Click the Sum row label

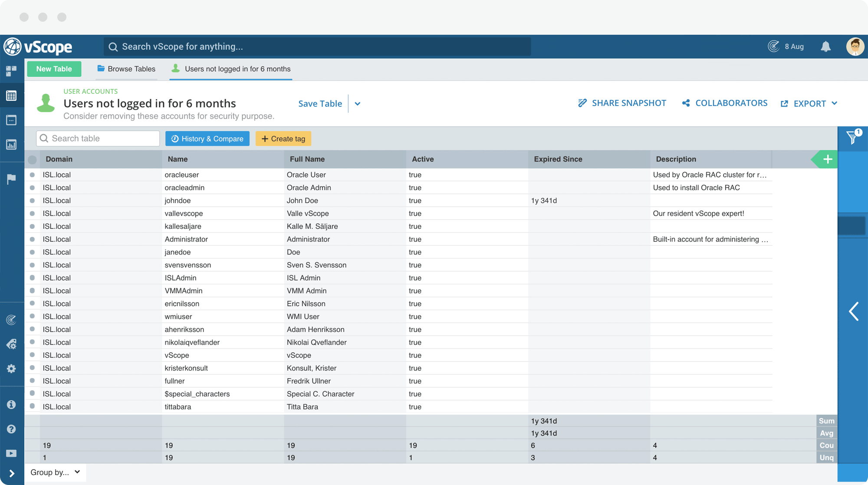(x=826, y=421)
